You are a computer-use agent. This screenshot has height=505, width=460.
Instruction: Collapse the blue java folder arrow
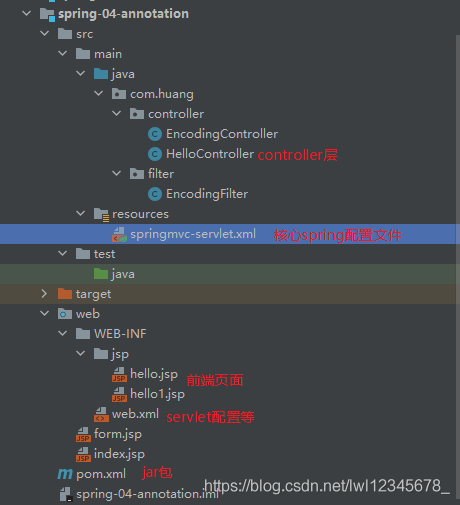[x=80, y=73]
